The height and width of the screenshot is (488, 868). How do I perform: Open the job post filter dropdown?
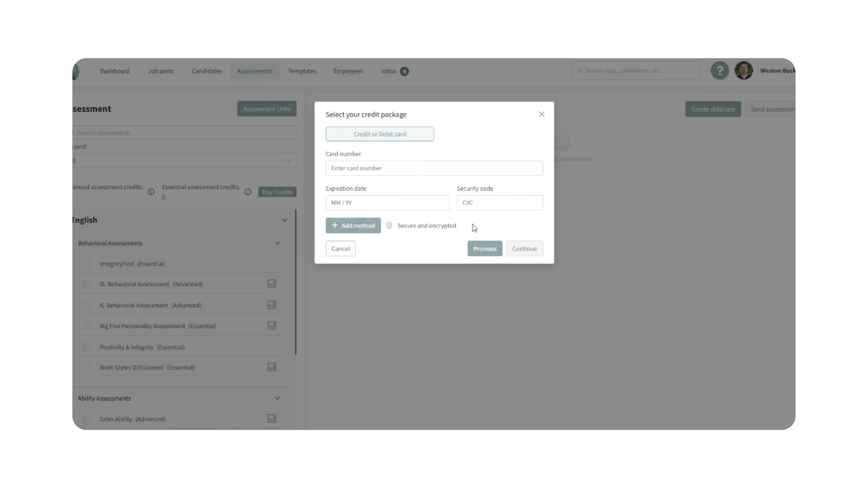point(184,161)
